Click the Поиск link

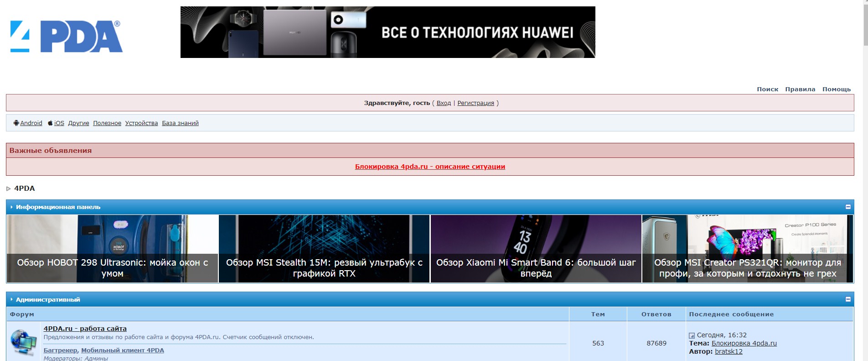[x=768, y=89]
